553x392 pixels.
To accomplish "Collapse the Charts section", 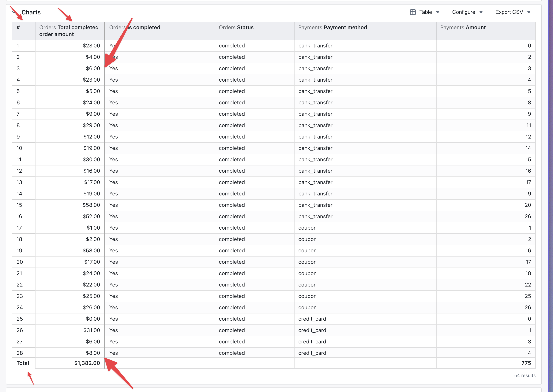I will point(14,12).
